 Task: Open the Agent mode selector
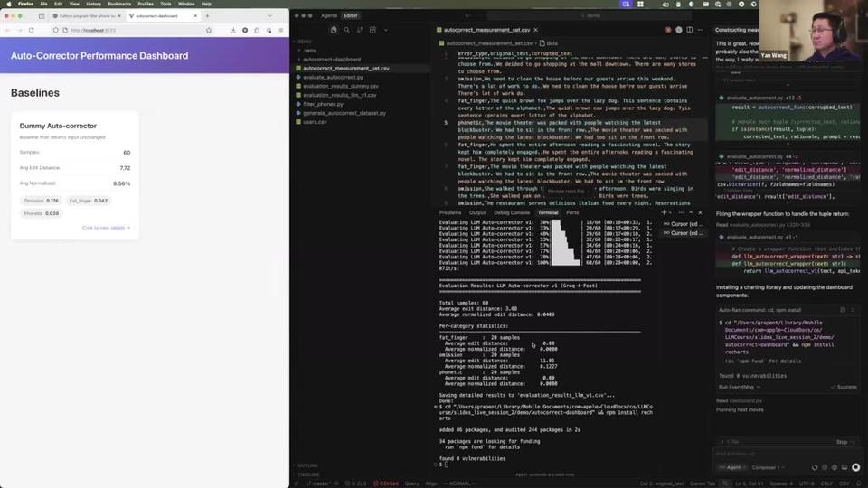click(733, 467)
